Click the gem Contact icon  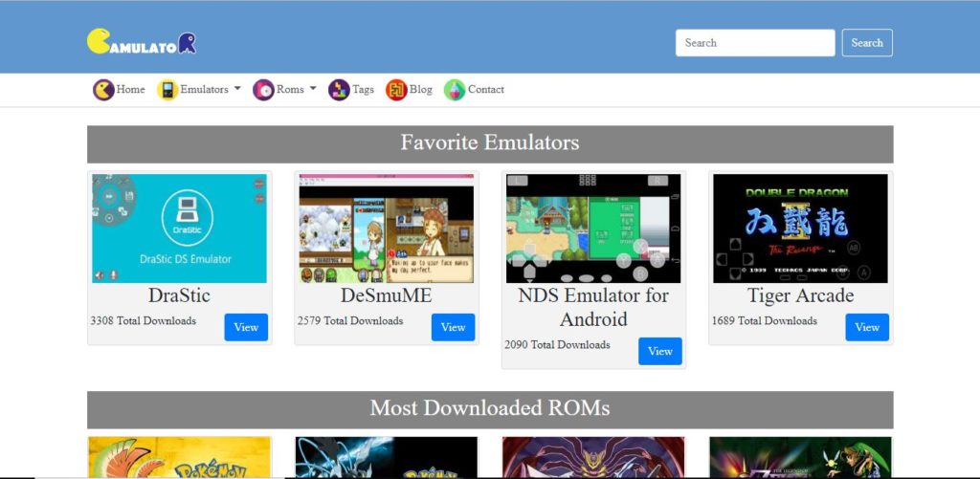pos(455,90)
